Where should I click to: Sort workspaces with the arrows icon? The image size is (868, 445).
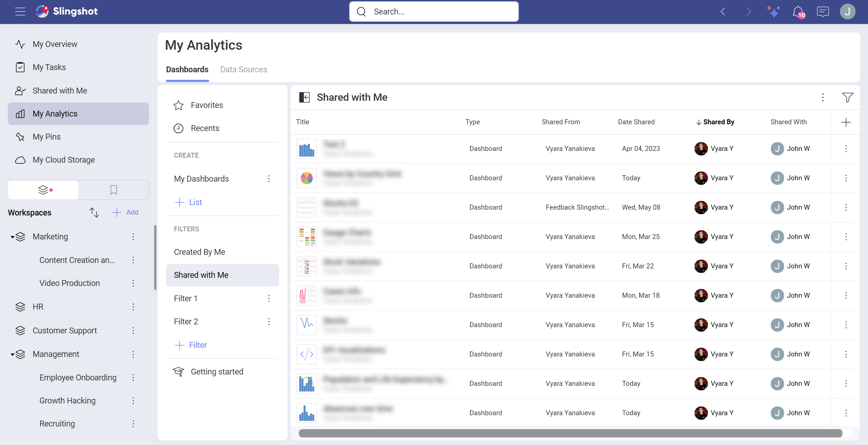[94, 212]
